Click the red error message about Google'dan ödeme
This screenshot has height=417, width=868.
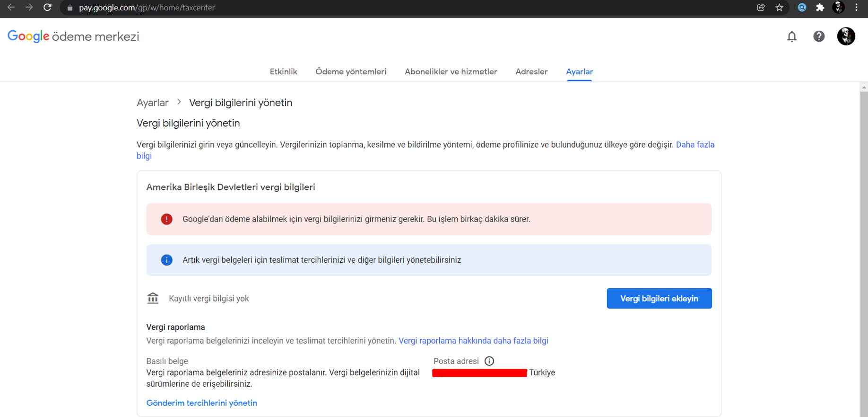(356, 219)
